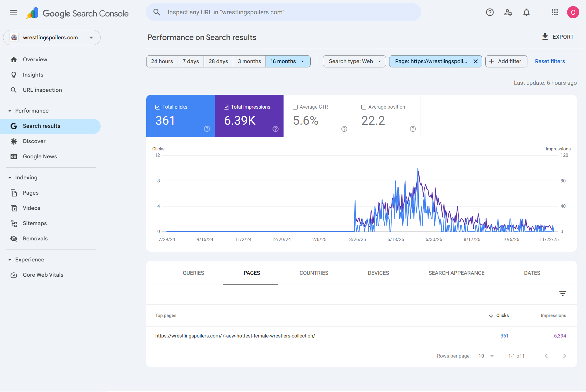Open the users and permissions icon
The height and width of the screenshot is (392, 586).
508,12
